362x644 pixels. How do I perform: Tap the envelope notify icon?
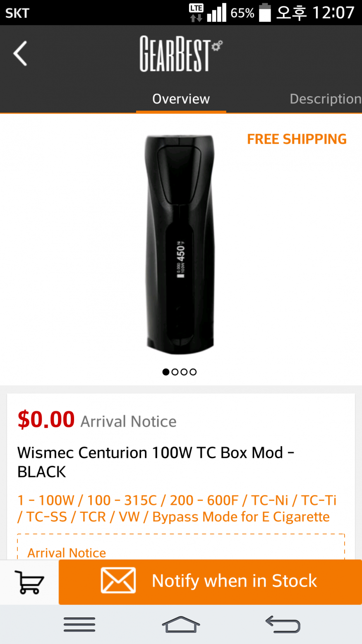(118, 580)
